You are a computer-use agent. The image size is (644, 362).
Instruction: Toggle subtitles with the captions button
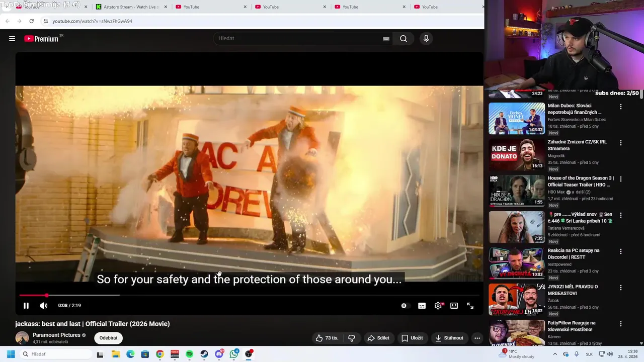422,306
